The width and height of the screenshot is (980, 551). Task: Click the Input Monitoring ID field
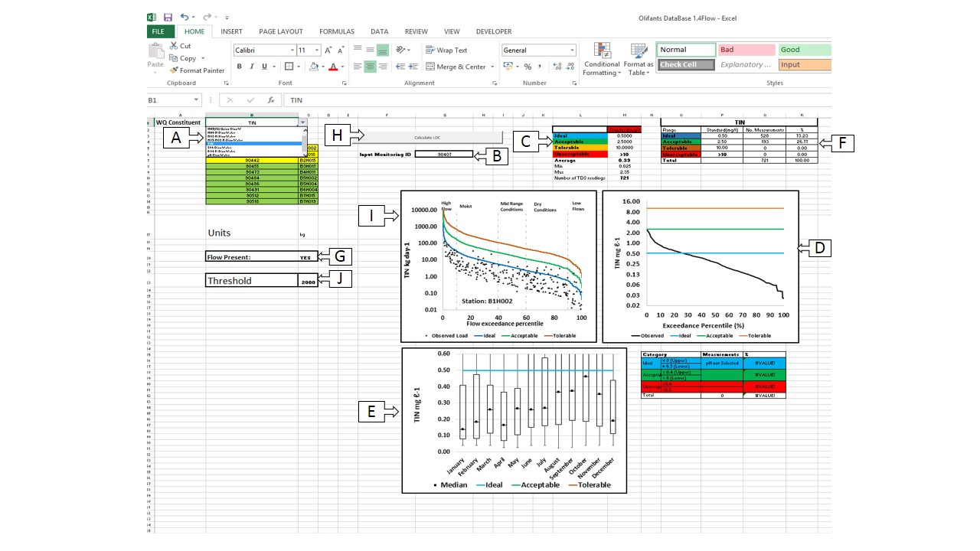point(444,155)
